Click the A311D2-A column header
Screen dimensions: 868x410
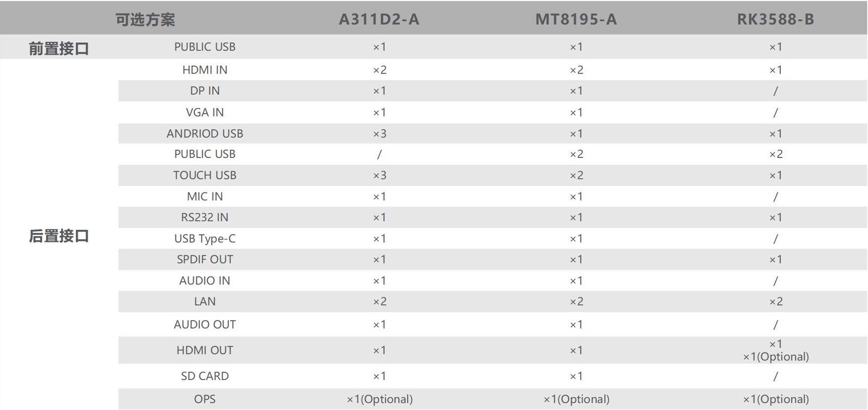pos(379,19)
